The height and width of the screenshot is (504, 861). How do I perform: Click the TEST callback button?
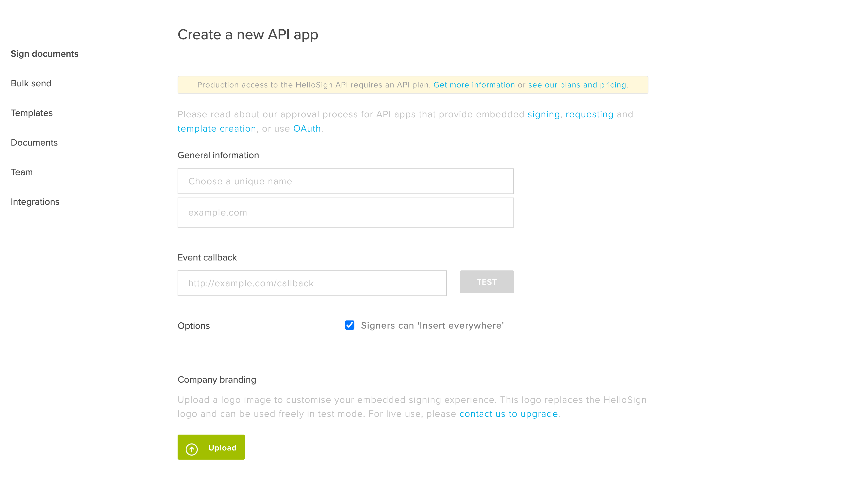point(486,282)
